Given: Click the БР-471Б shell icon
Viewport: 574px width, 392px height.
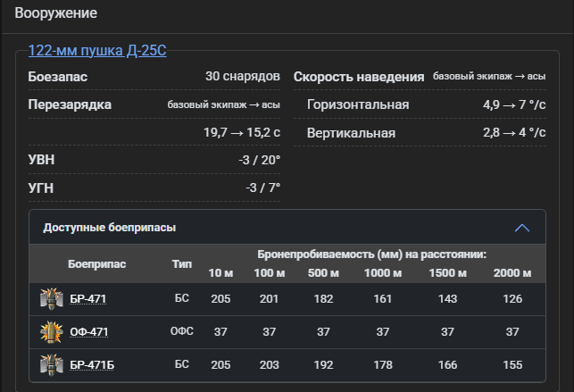Looking at the screenshot, I should (52, 364).
